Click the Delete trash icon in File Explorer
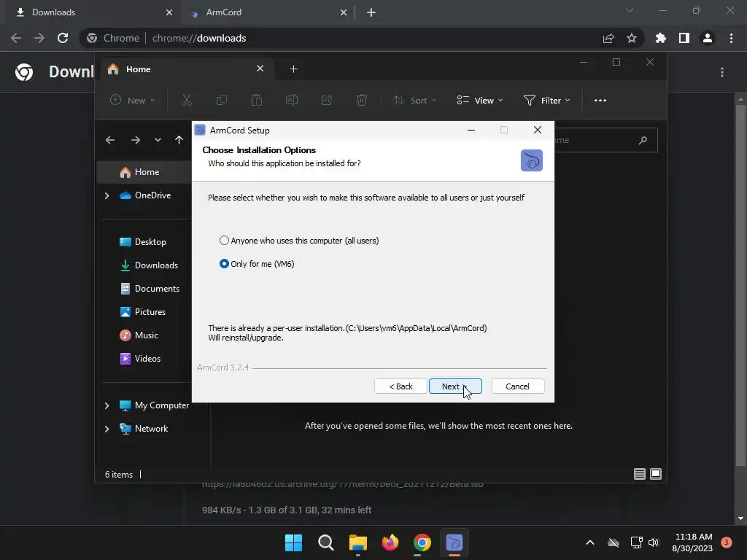This screenshot has width=747, height=560. point(362,100)
